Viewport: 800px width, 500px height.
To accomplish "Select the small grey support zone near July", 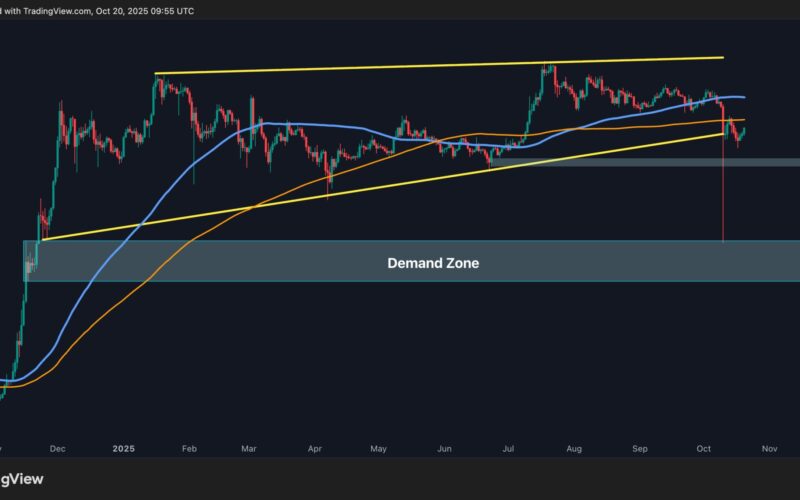I will [x=640, y=160].
